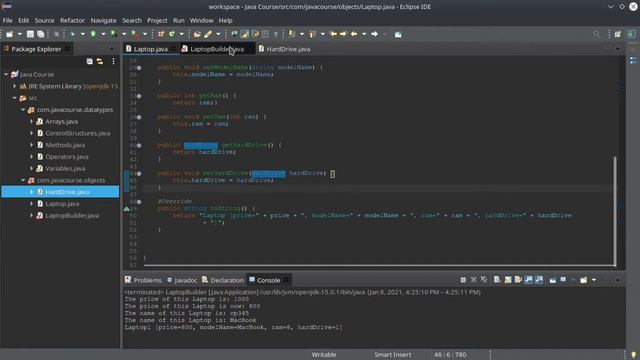
Task: Click the New Java Class icon
Action: [172, 34]
